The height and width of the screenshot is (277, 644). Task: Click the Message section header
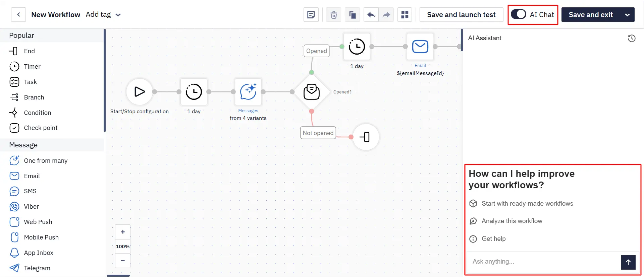click(52, 145)
